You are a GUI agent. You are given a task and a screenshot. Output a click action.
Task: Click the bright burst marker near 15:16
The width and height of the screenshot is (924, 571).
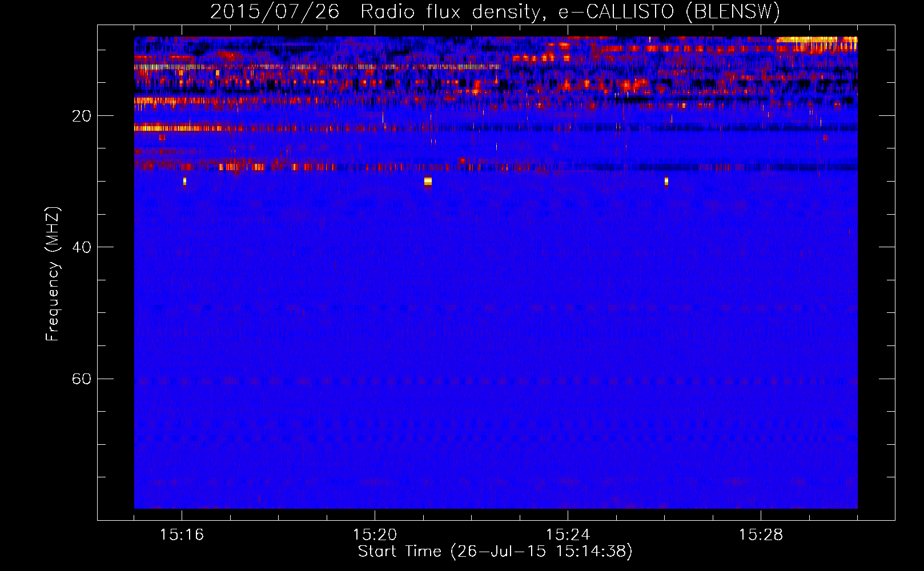point(184,182)
